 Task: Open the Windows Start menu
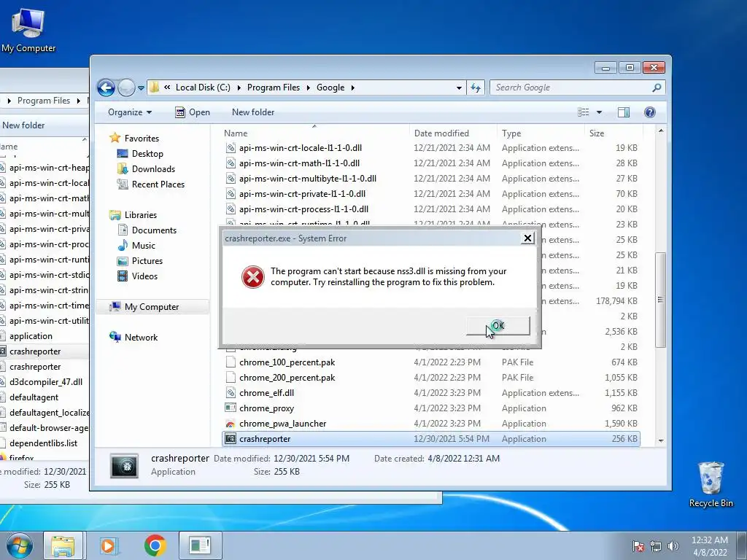[19, 545]
